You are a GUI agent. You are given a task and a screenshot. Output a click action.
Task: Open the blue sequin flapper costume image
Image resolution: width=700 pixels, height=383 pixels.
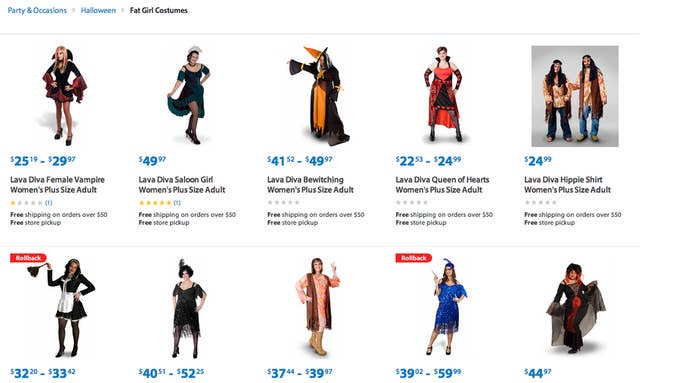447,307
